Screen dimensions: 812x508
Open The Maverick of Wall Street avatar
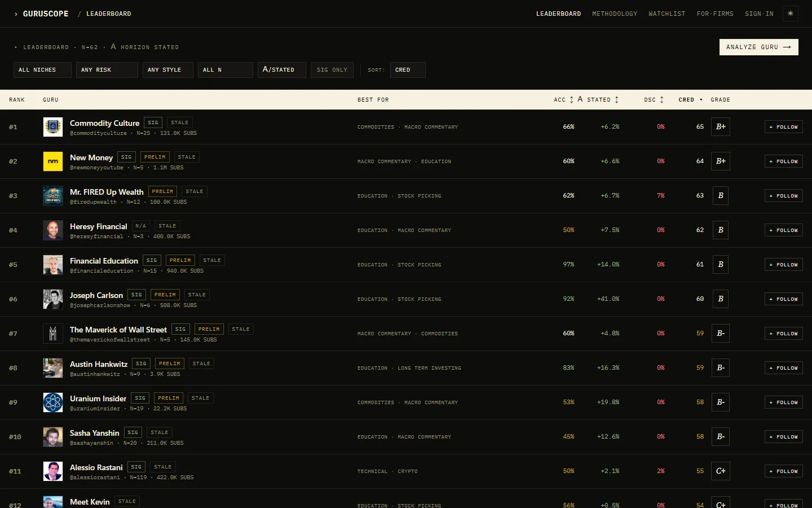(x=53, y=334)
